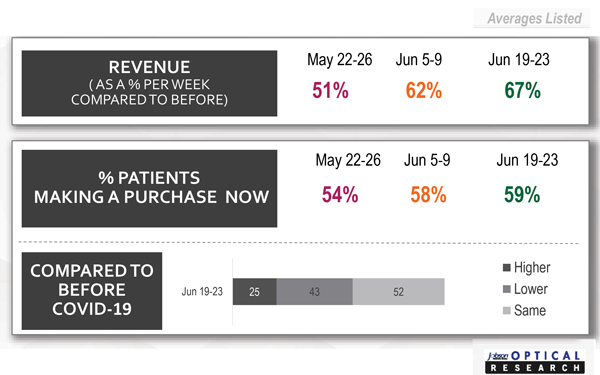Select the 54% patients purchase value
The height and width of the screenshot is (375, 600).
pos(340,194)
